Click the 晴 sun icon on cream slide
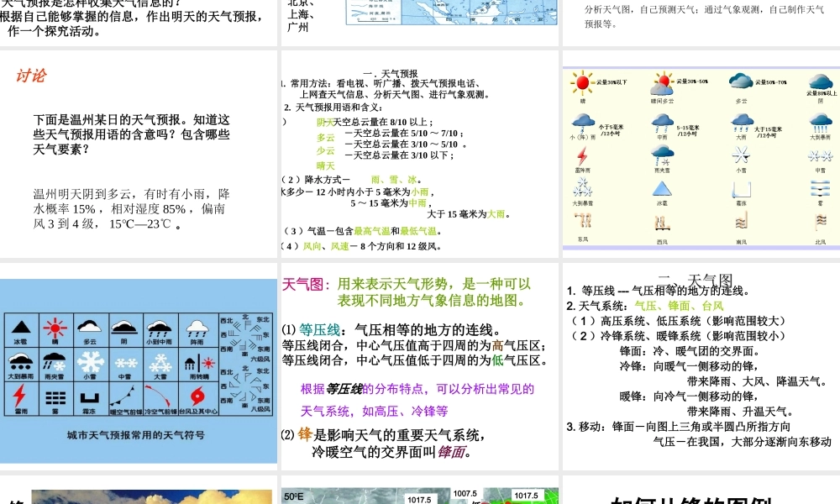 [582, 83]
